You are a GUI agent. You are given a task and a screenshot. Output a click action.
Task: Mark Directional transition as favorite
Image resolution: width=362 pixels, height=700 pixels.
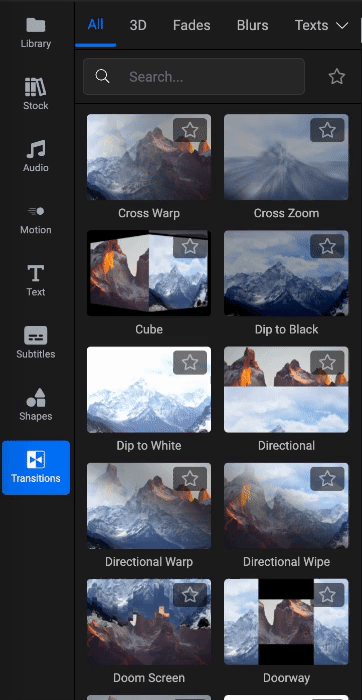327,362
